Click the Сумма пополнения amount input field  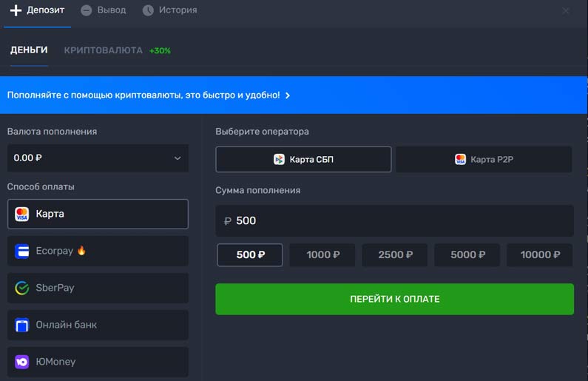coord(394,220)
